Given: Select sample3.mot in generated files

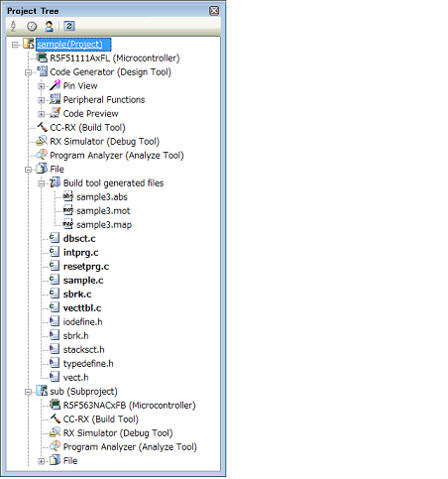Looking at the screenshot, I should pyautogui.click(x=103, y=211).
